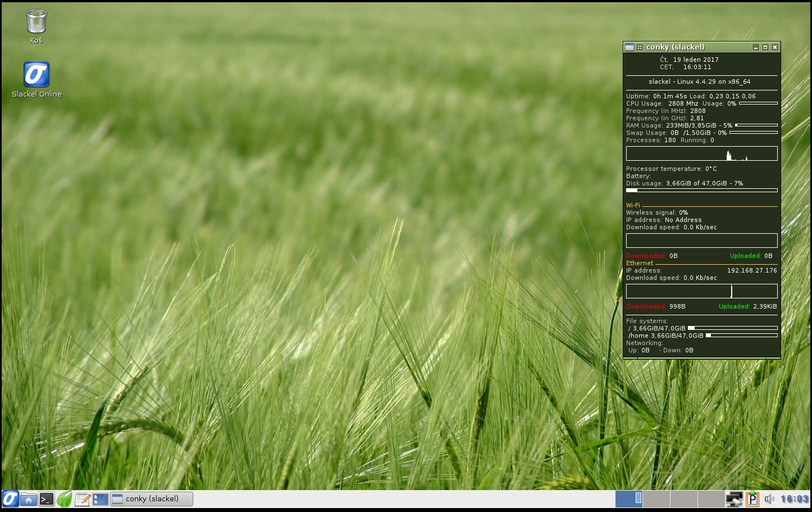
Task: Open the conky window menu icon in titlebar
Action: pos(629,47)
